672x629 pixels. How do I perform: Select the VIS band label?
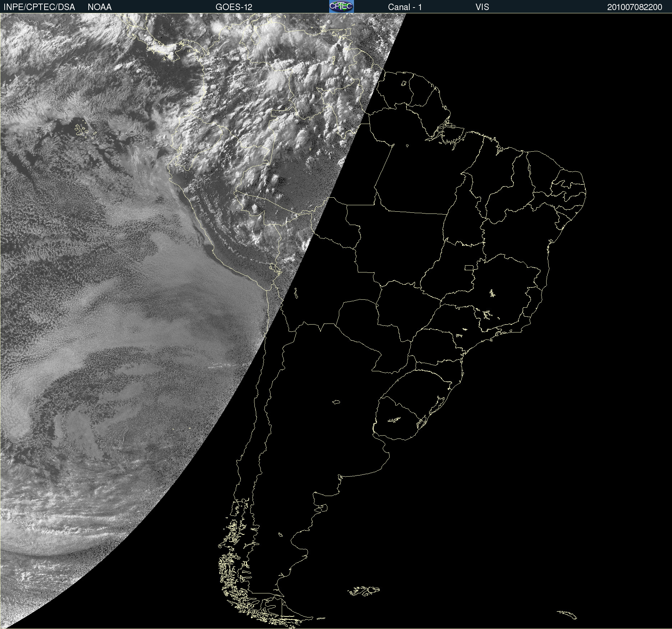tap(482, 7)
